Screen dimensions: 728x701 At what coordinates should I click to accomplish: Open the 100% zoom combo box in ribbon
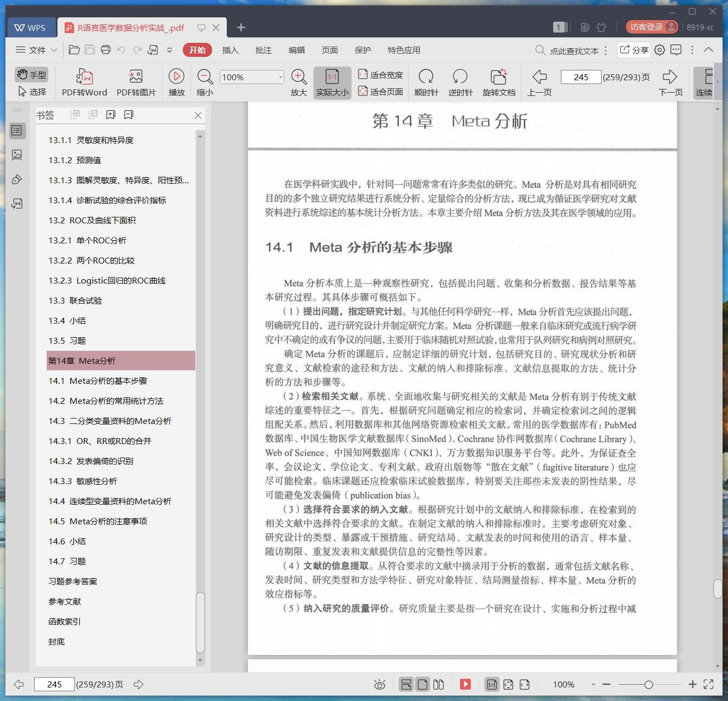(x=252, y=77)
